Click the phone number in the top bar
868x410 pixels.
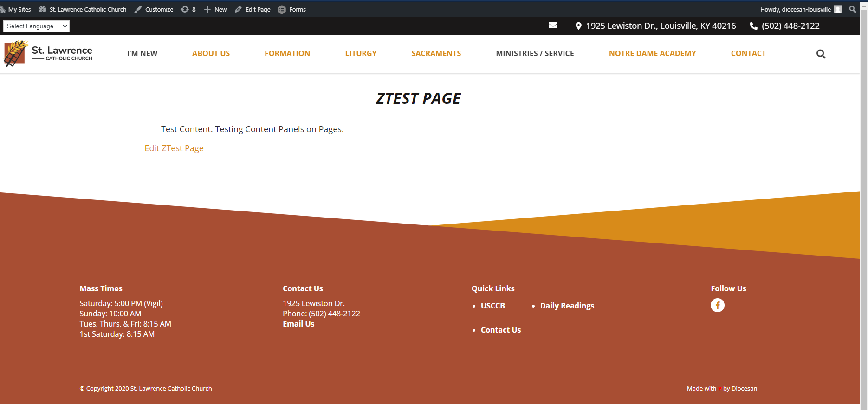click(x=790, y=26)
